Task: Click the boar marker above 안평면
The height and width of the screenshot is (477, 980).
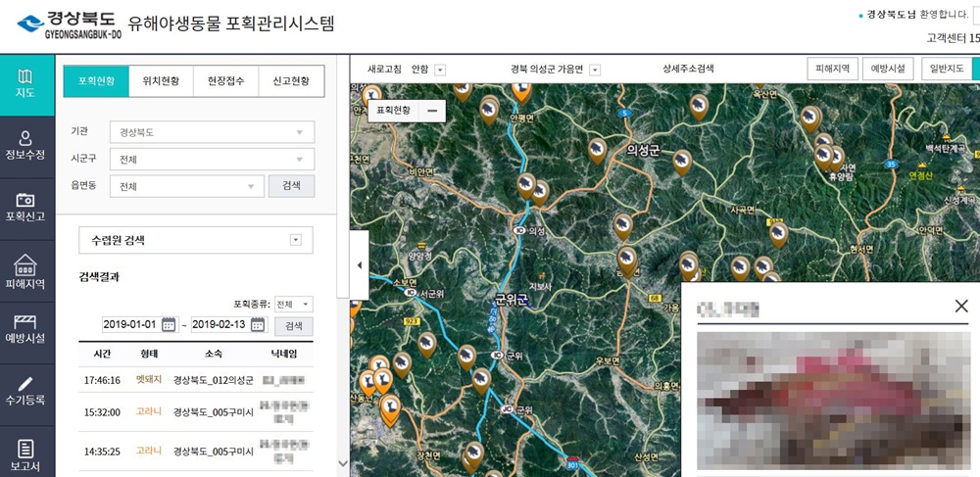Action: pyautogui.click(x=521, y=92)
